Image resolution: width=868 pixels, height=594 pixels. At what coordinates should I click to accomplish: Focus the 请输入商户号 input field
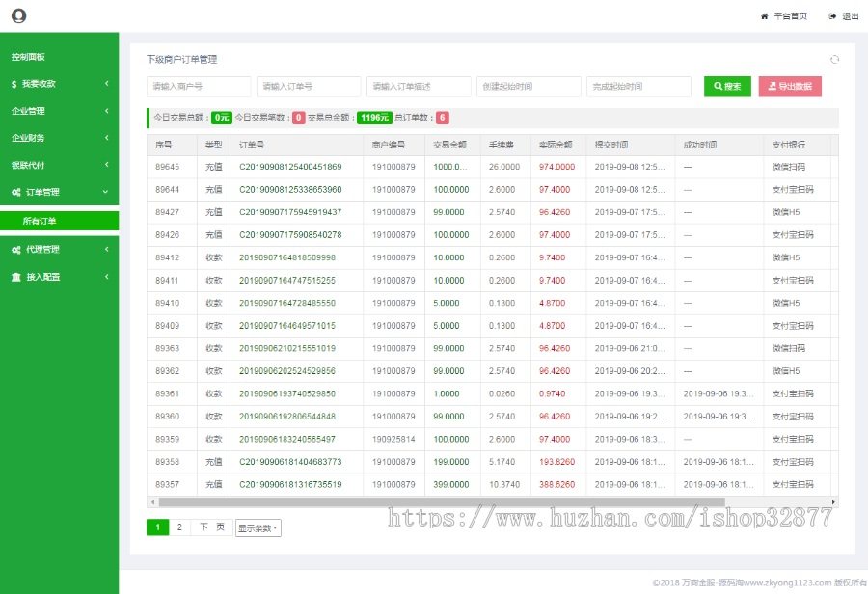199,87
